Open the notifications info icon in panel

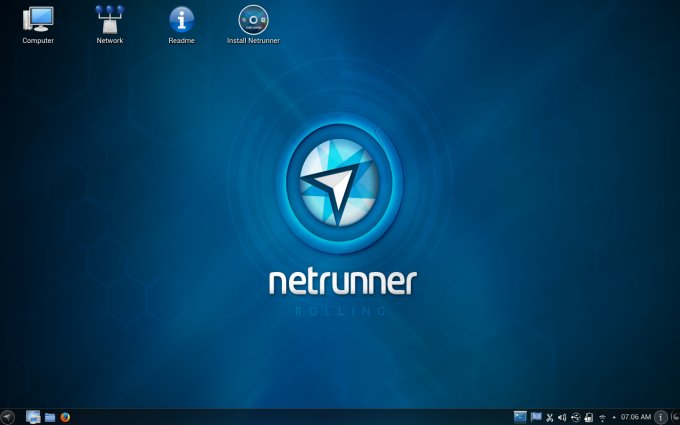point(660,417)
